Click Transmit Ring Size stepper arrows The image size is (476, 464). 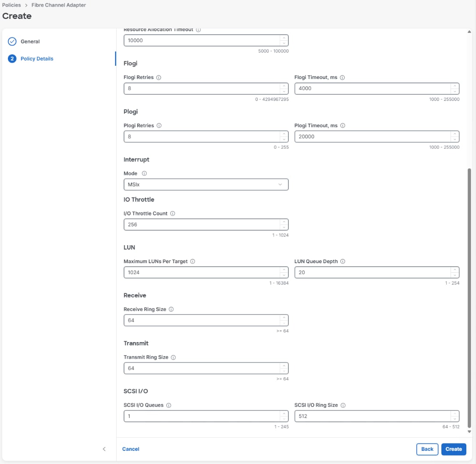pyautogui.click(x=284, y=368)
